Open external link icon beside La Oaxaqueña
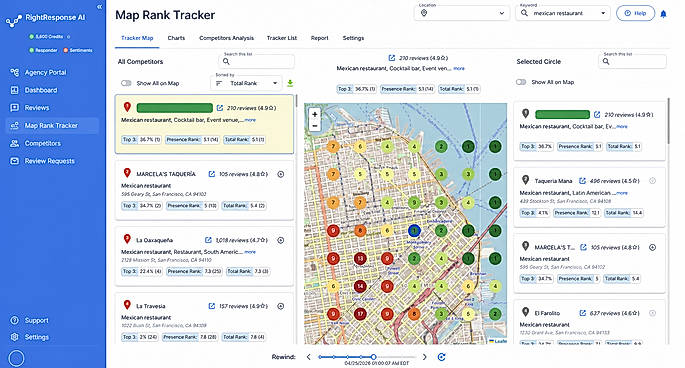This screenshot has height=368, width=685. click(208, 240)
